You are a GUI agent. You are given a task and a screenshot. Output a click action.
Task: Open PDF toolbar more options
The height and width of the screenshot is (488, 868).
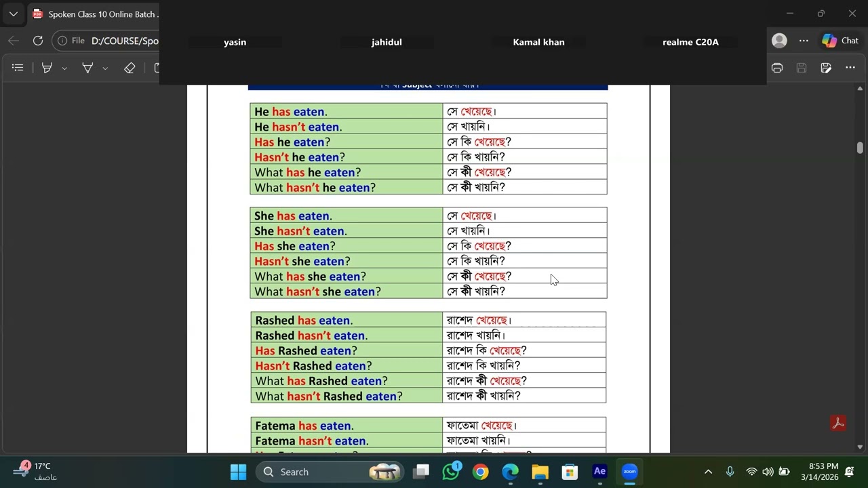(850, 68)
